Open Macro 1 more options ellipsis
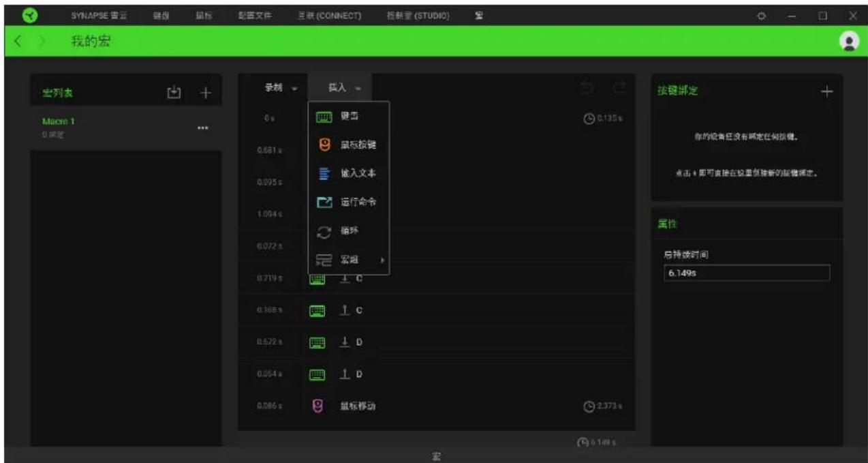868x463 pixels. click(202, 128)
